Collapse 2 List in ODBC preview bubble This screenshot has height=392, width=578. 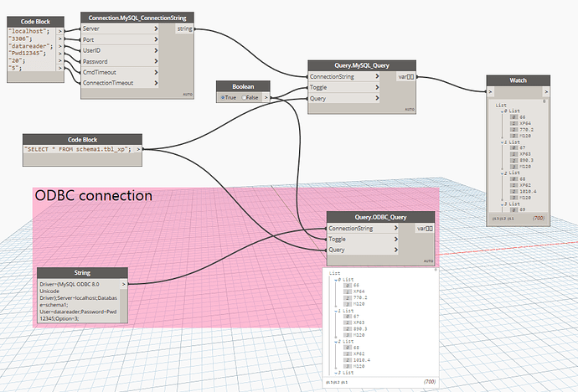click(x=336, y=342)
